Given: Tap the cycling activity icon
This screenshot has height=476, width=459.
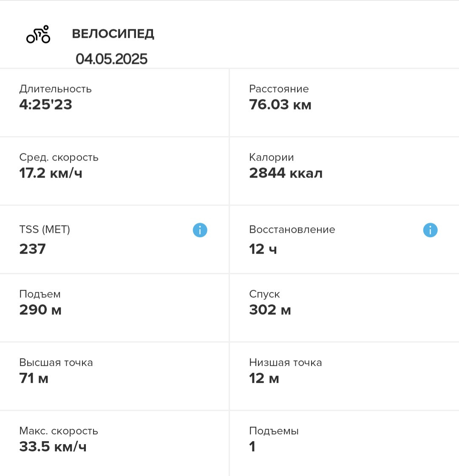Looking at the screenshot, I should point(38,34).
